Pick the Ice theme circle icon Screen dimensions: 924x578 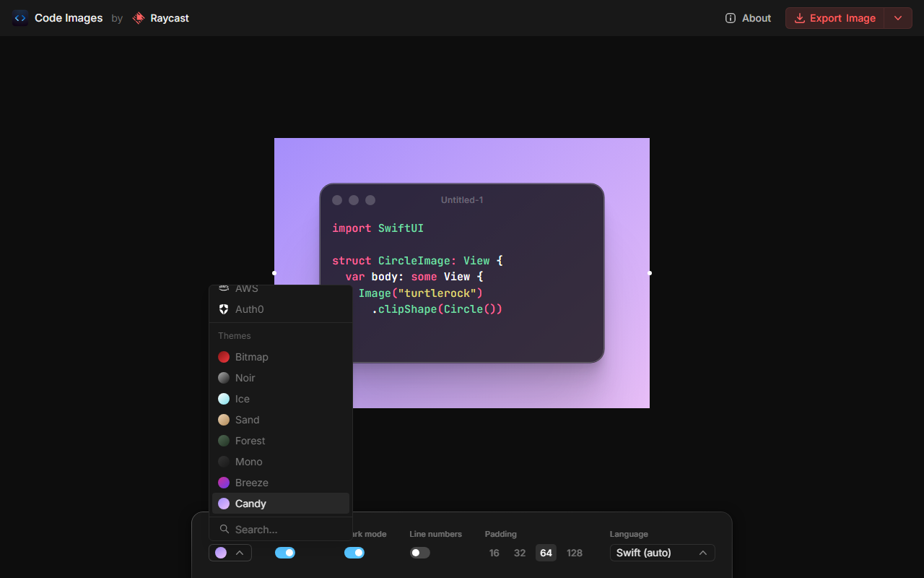click(224, 399)
